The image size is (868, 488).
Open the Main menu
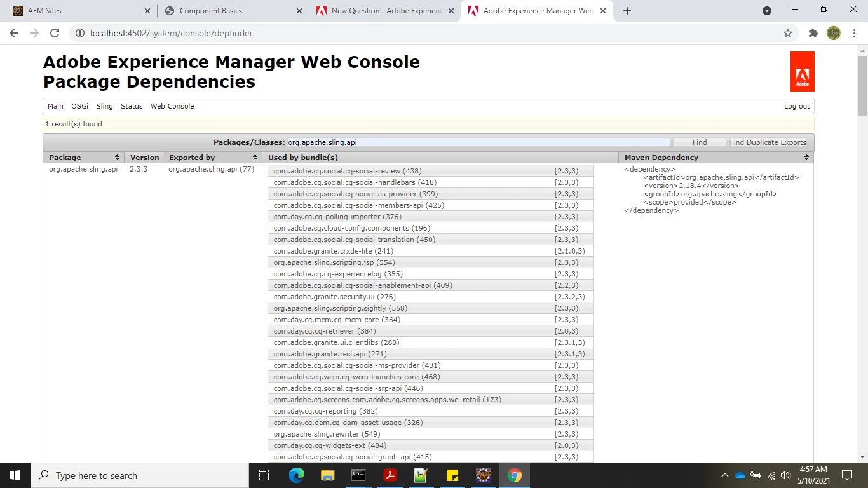(x=55, y=106)
